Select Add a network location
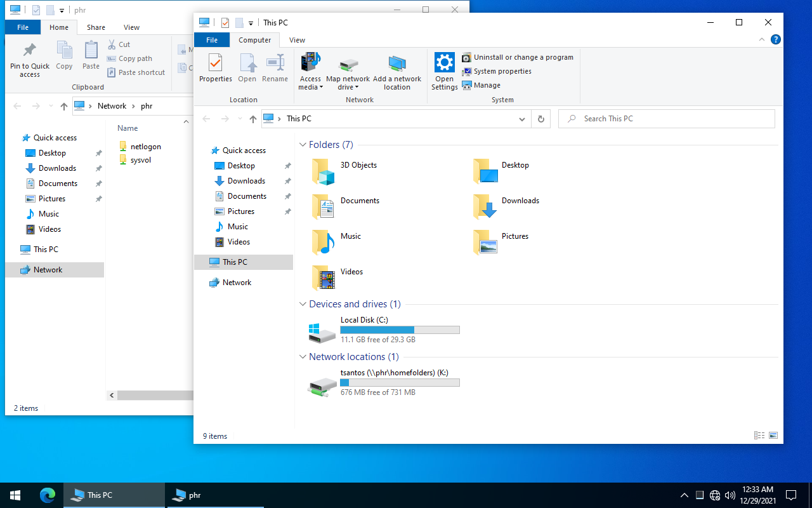Viewport: 812px width, 508px height. (x=397, y=71)
